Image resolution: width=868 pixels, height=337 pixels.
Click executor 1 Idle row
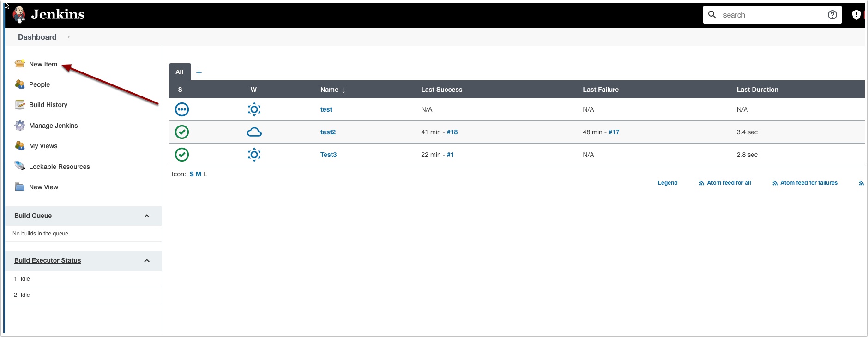(84, 279)
